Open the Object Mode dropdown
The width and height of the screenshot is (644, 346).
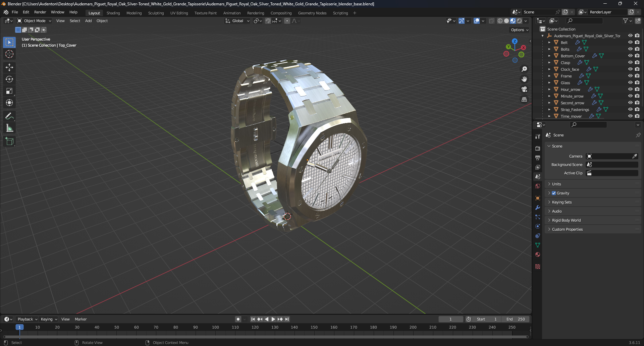(x=34, y=21)
